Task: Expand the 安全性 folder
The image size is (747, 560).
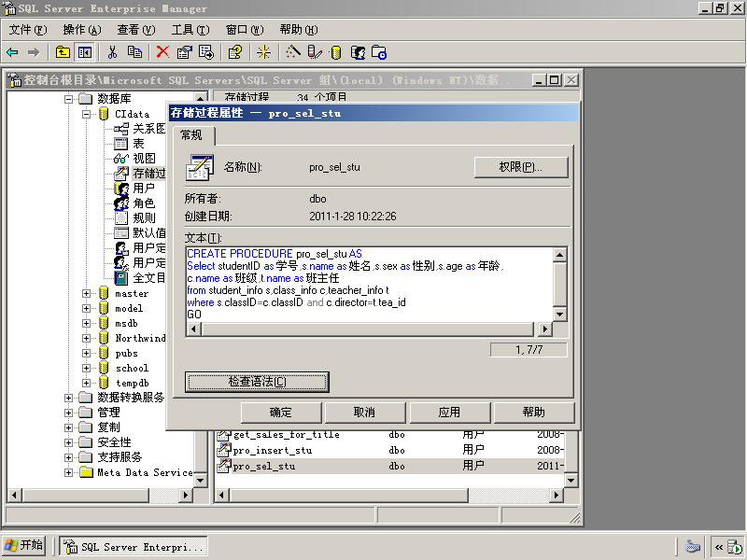Action: coord(68,442)
